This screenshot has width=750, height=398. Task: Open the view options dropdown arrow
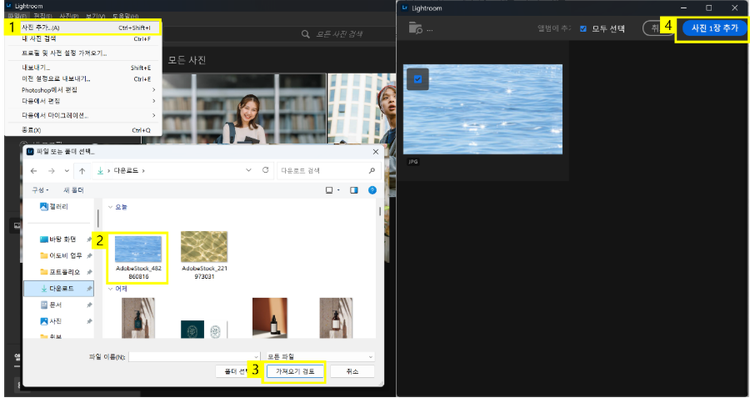pos(339,190)
